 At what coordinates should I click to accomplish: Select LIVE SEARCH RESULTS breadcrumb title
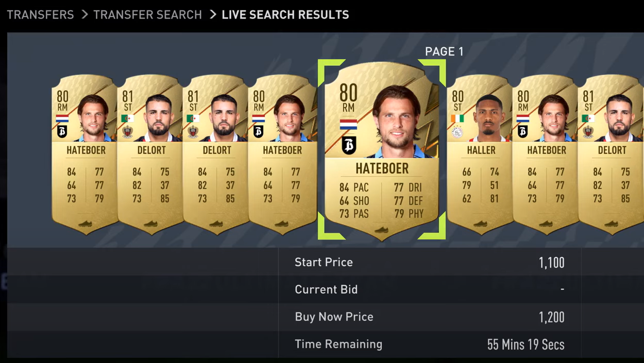285,15
